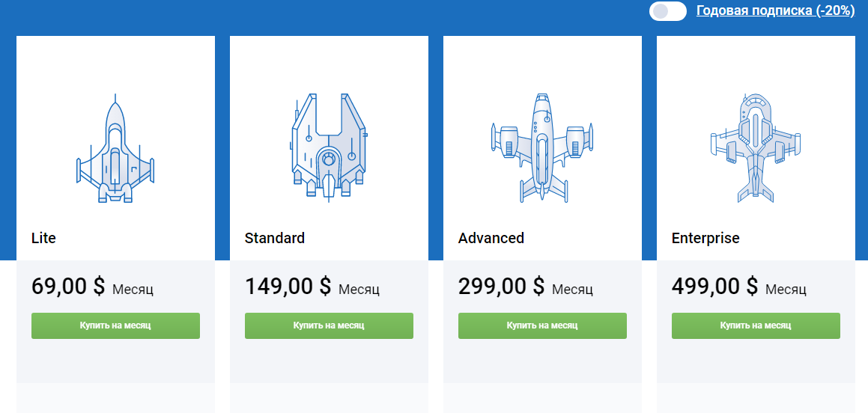Screen dimensions: 868x413
Task: Click the 499,00 $ price
Action: tap(714, 287)
